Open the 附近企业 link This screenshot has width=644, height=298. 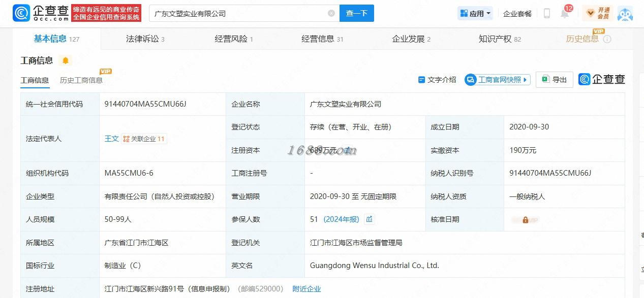pos(306,289)
